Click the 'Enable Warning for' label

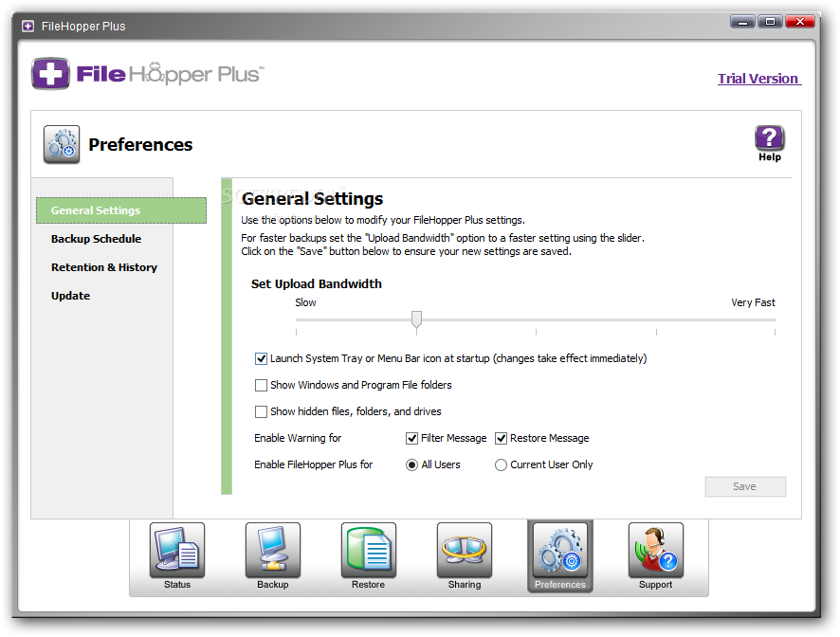click(x=298, y=438)
